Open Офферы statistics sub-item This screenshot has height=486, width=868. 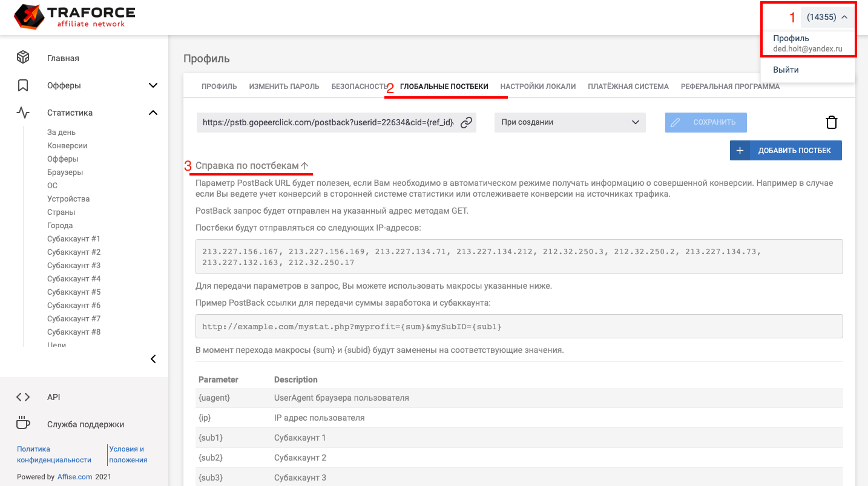pyautogui.click(x=63, y=159)
